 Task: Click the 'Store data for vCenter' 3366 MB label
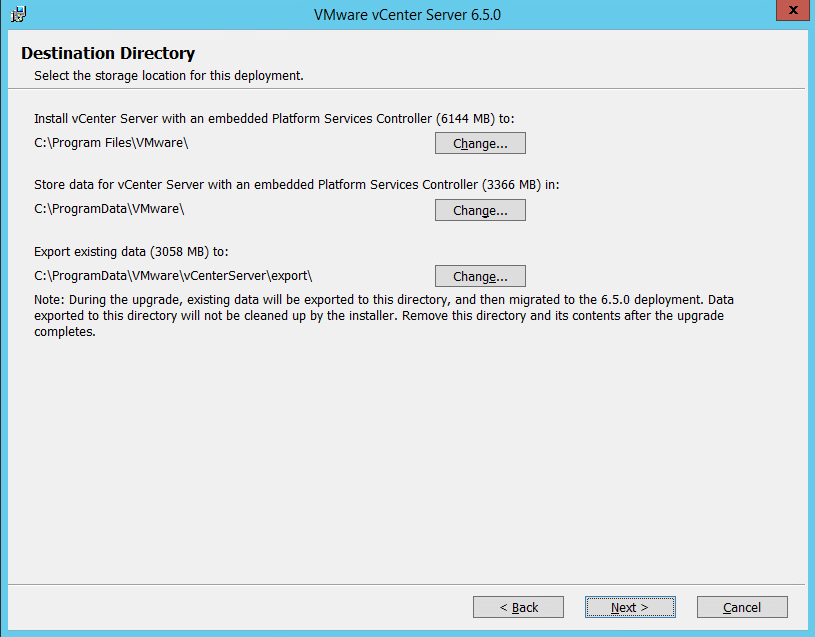[296, 185]
